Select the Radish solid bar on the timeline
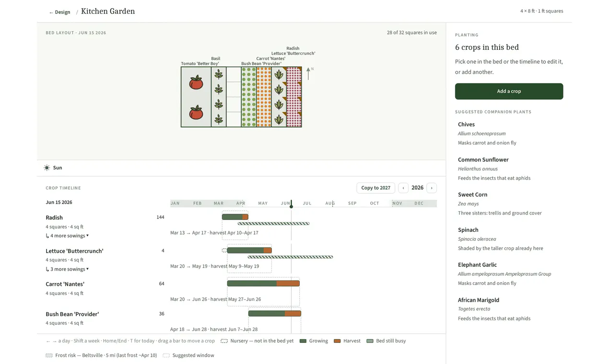This screenshot has width=609, height=364. (235, 217)
